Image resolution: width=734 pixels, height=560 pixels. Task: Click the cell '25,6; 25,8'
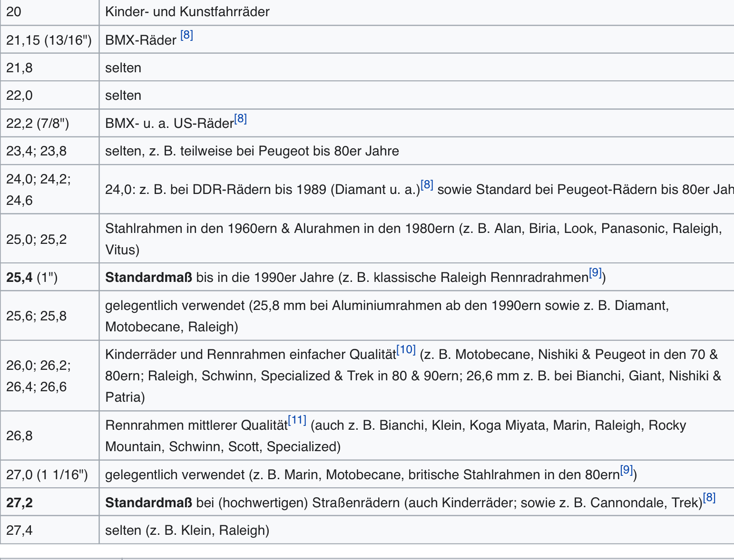49,316
